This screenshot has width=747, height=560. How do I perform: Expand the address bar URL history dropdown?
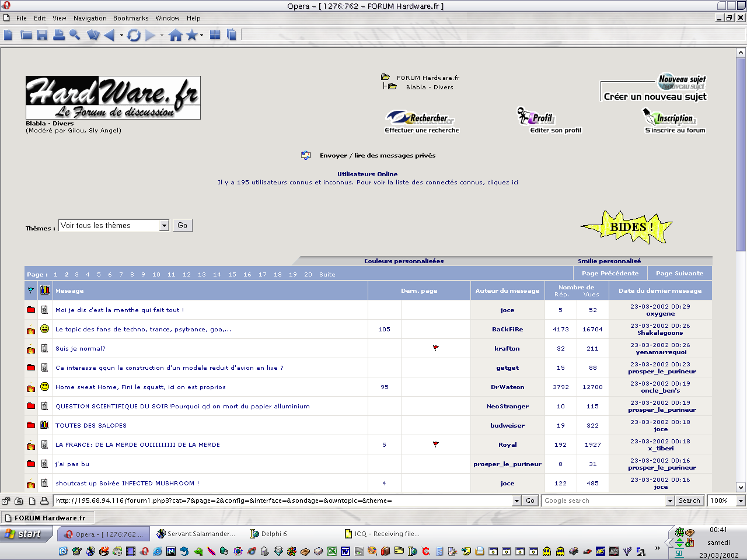(516, 501)
